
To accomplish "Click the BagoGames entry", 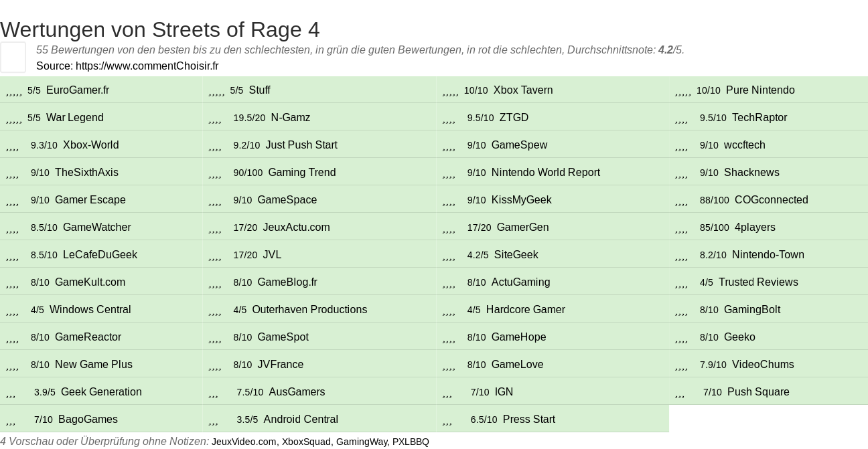I will point(88,419).
